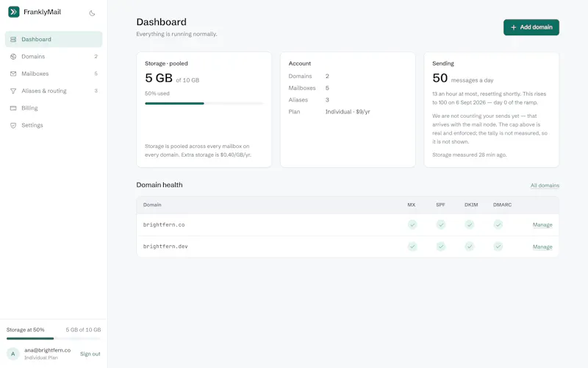Screen dimensions: 588x368
Task: Click the FranklyMail logo icon
Action: click(x=14, y=12)
